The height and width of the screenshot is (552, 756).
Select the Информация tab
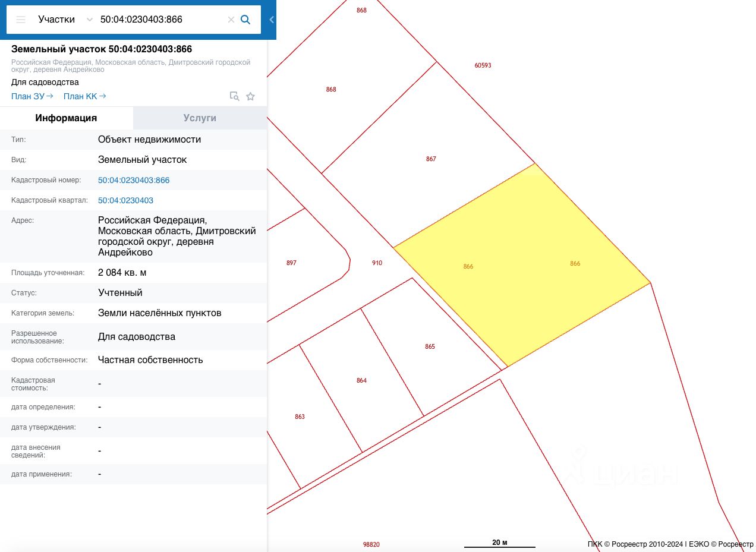66,118
